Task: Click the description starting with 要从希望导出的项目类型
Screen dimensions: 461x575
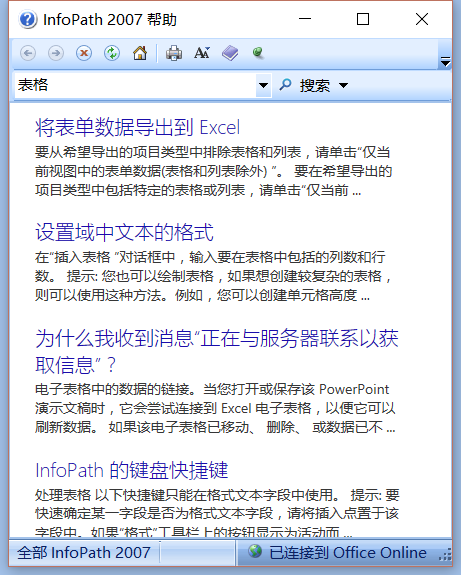Action: click(214, 171)
